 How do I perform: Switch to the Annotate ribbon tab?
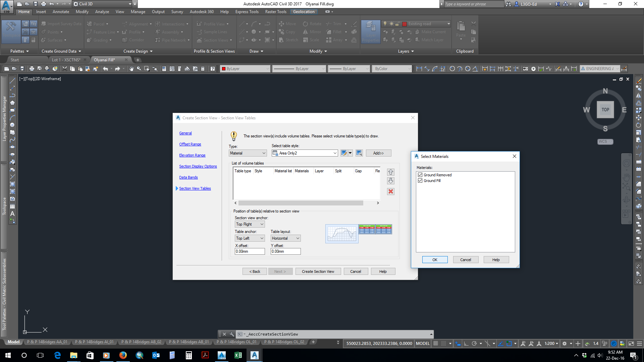point(61,12)
